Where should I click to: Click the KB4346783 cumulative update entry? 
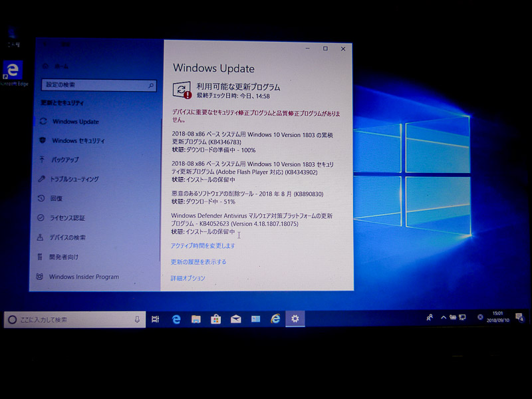253,142
